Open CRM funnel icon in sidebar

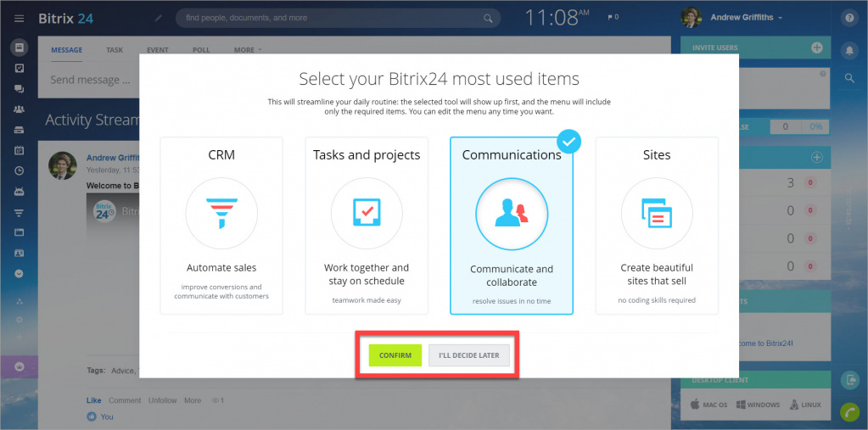[19, 213]
